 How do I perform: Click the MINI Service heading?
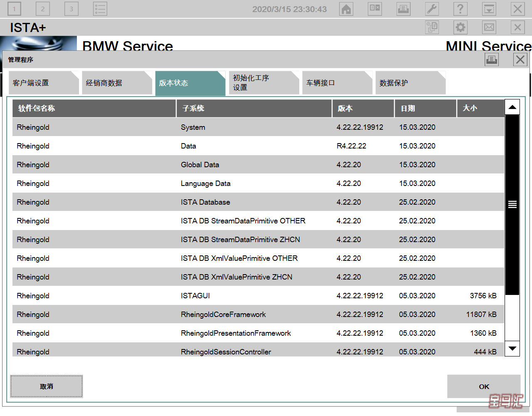(x=488, y=45)
